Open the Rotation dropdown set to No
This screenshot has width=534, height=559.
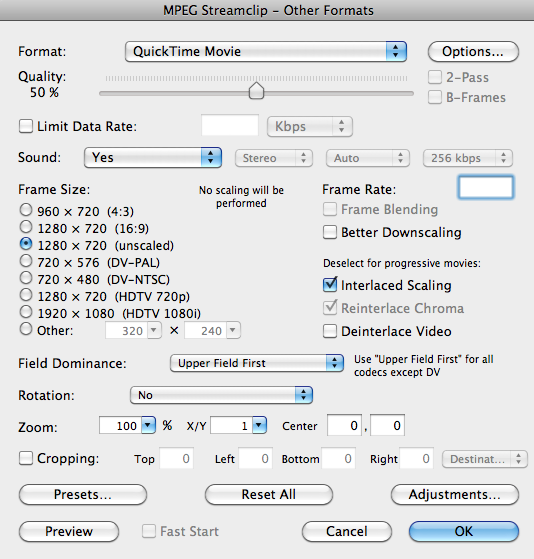click(221, 395)
